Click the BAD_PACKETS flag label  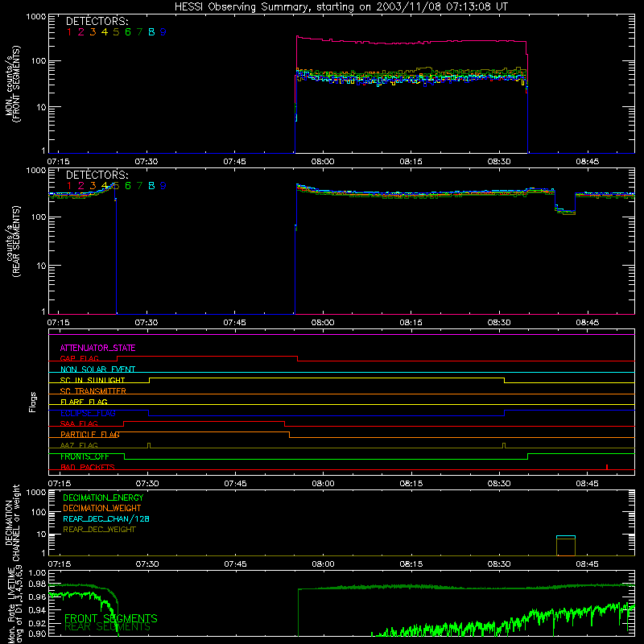click(88, 468)
